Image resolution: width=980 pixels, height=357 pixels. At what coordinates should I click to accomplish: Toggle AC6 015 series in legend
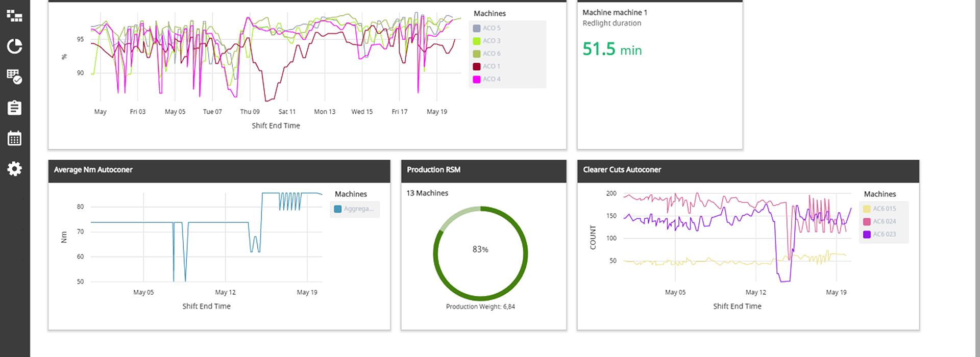879,209
